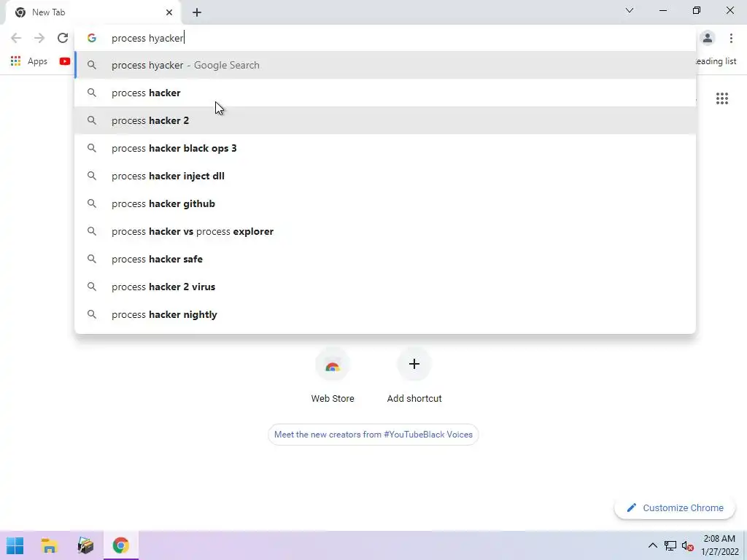Open the tab search dropdown arrow
Viewport: 747px width, 560px height.
[x=630, y=10]
